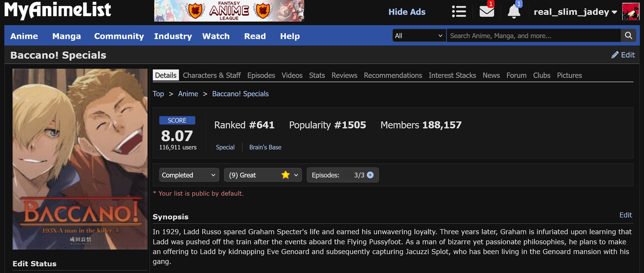Switch to the Episodes tab

click(261, 75)
